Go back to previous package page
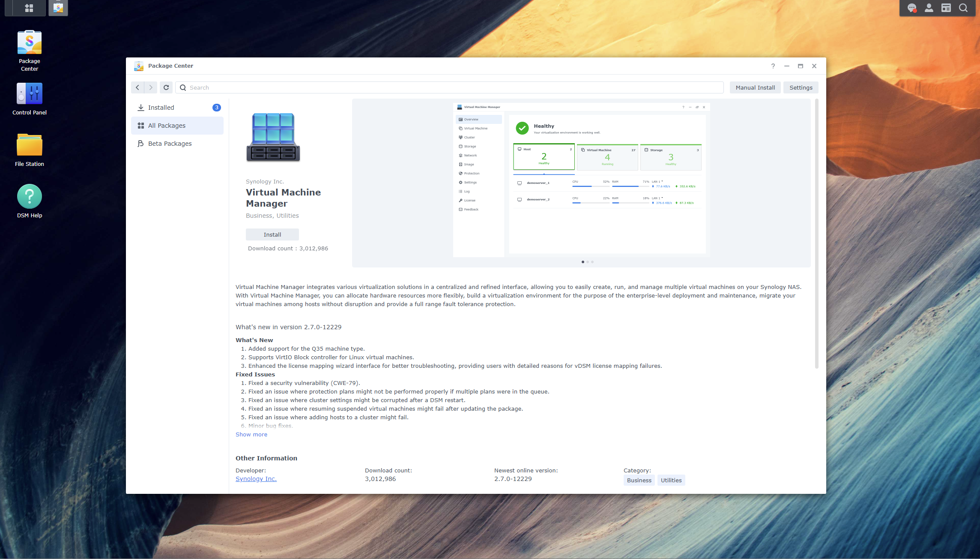The height and width of the screenshot is (559, 980). (137, 87)
